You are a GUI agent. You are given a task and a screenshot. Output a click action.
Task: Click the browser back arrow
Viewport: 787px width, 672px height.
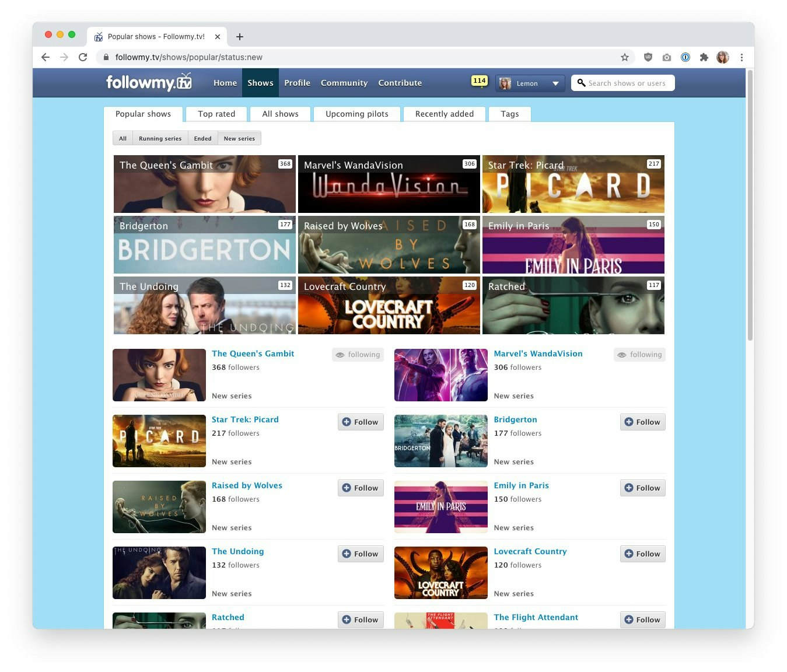pyautogui.click(x=46, y=57)
